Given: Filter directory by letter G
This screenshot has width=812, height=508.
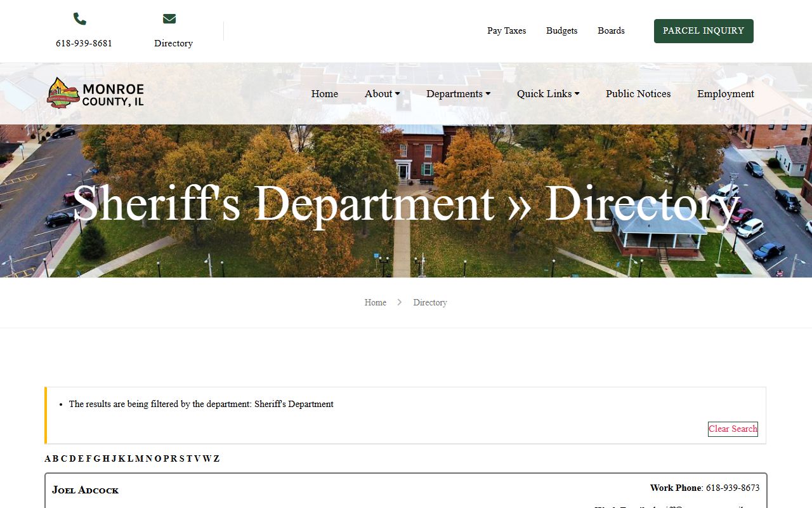Looking at the screenshot, I should point(97,458).
